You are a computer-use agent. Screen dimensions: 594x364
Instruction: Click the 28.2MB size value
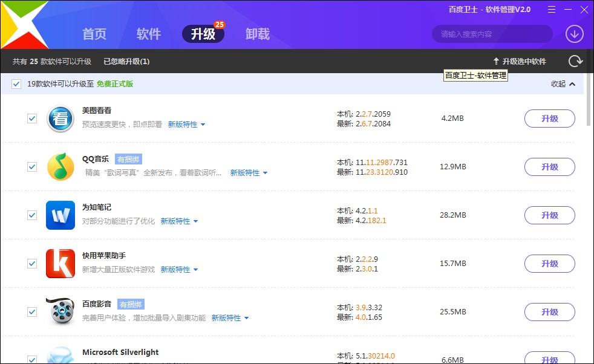(452, 215)
